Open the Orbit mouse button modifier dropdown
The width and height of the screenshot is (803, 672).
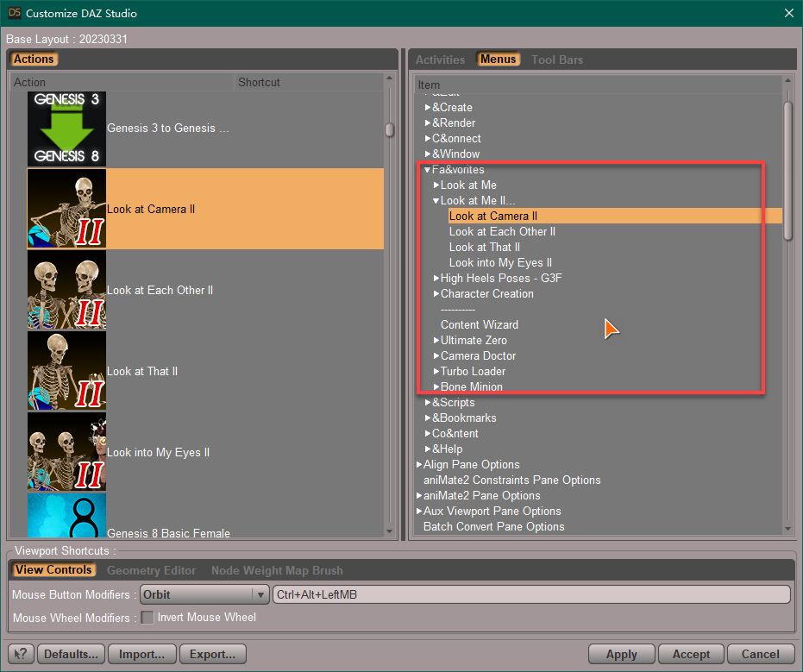(205, 594)
